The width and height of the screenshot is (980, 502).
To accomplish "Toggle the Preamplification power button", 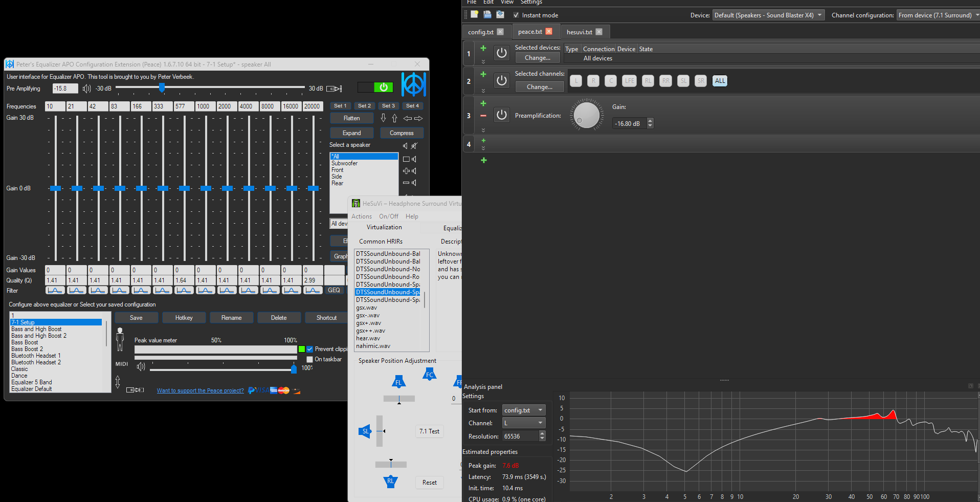I will [502, 115].
